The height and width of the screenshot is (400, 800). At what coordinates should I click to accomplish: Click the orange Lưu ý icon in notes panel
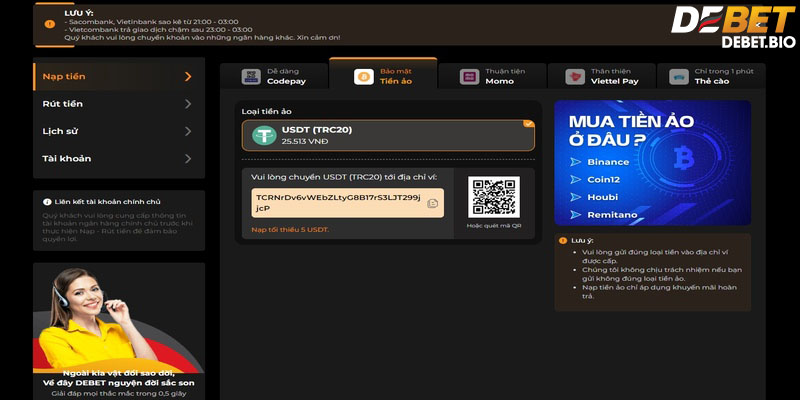(563, 241)
